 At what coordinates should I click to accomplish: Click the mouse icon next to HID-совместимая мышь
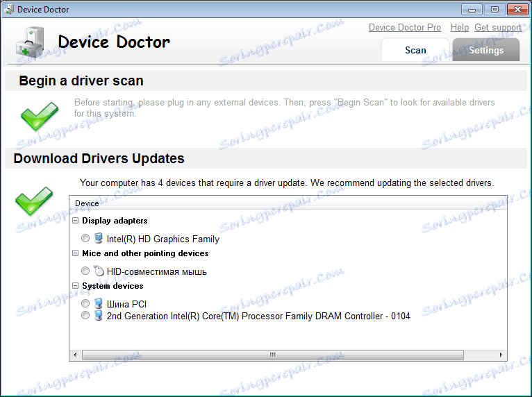(x=99, y=271)
